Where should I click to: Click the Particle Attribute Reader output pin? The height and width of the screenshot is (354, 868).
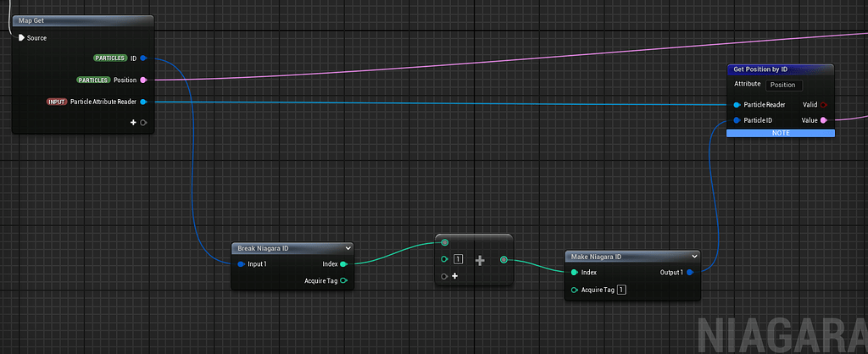143,102
